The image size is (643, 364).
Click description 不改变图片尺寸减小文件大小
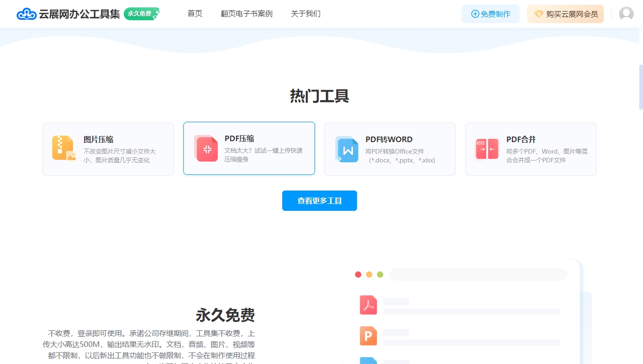click(x=120, y=156)
